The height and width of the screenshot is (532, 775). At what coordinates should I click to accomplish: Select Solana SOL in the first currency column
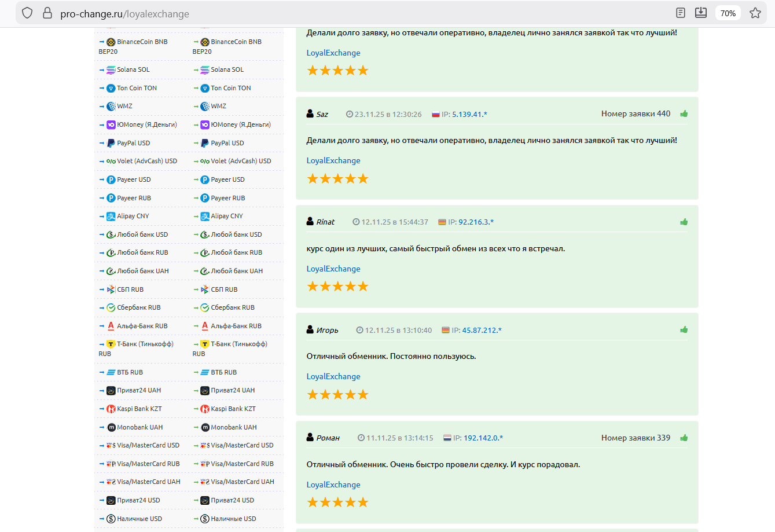point(133,69)
